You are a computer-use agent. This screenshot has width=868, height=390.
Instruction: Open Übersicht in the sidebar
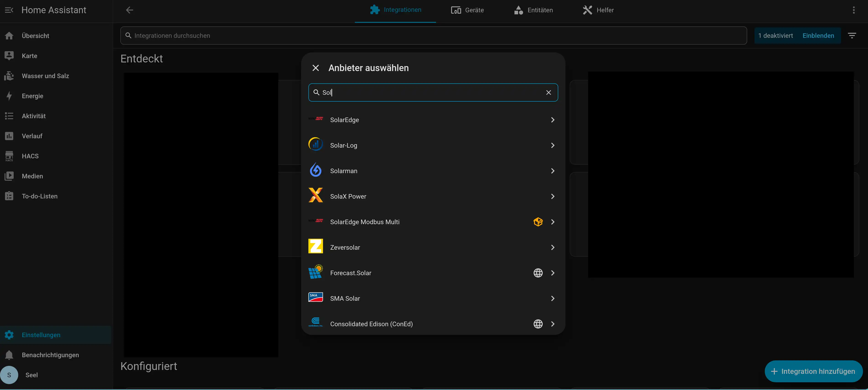[x=56, y=36]
